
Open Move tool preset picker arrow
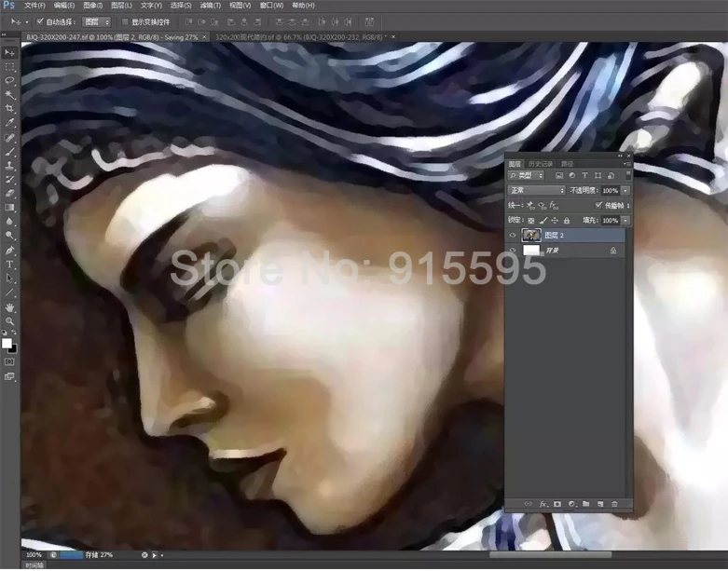pyautogui.click(x=26, y=21)
